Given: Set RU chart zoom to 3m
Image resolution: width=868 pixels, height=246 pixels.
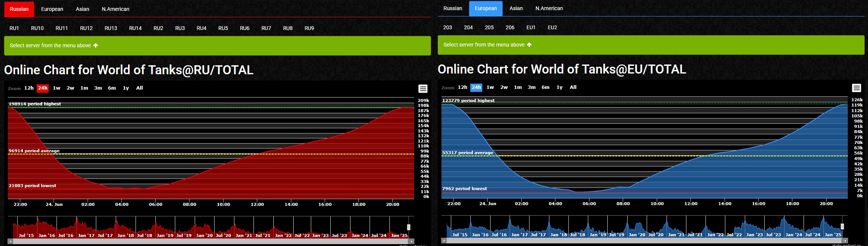Looking at the screenshot, I should click(98, 88).
